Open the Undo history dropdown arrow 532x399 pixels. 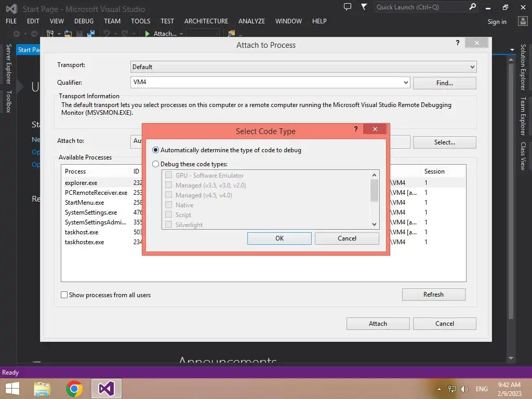coord(115,34)
